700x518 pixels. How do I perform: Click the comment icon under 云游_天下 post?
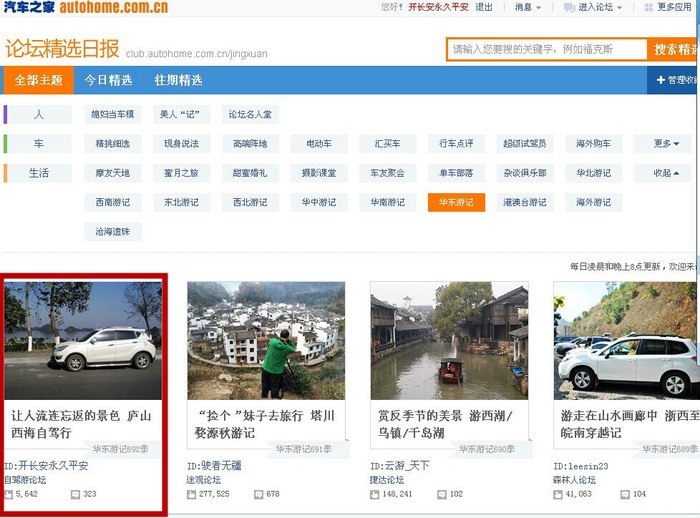pos(441,494)
